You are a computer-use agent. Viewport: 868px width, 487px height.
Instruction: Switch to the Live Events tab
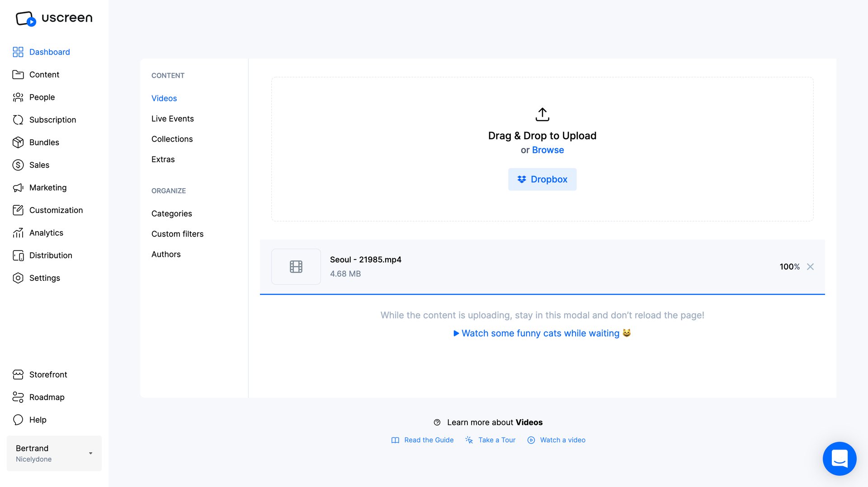point(172,118)
